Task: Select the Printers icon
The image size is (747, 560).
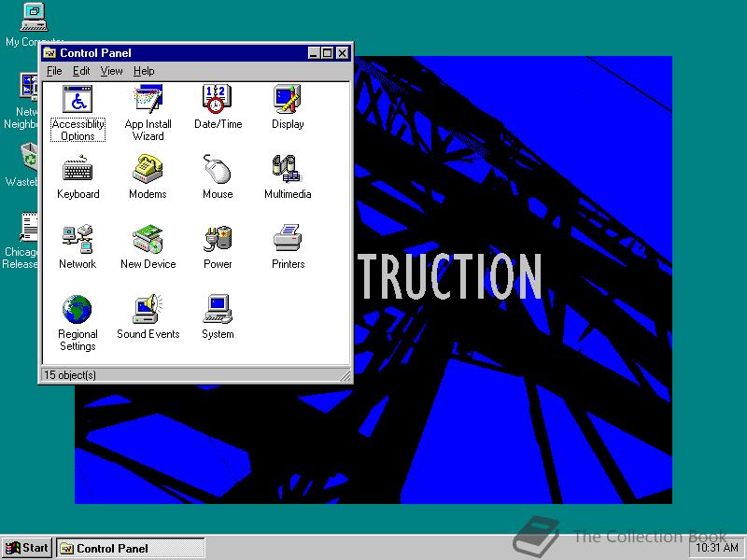Action: tap(288, 238)
